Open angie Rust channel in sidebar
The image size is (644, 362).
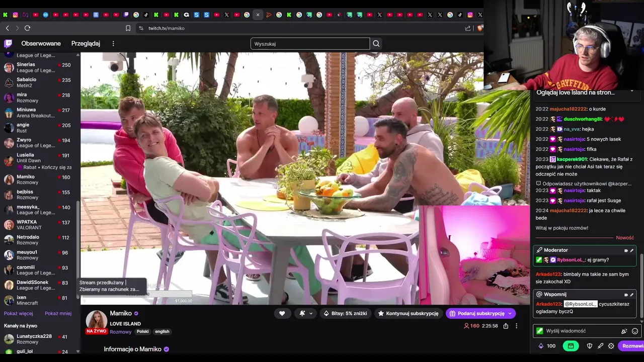(38, 128)
